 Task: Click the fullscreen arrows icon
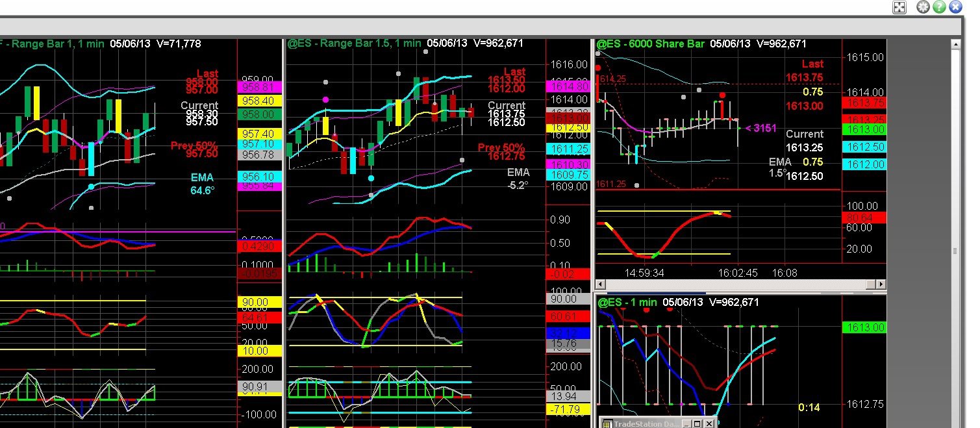pyautogui.click(x=899, y=7)
